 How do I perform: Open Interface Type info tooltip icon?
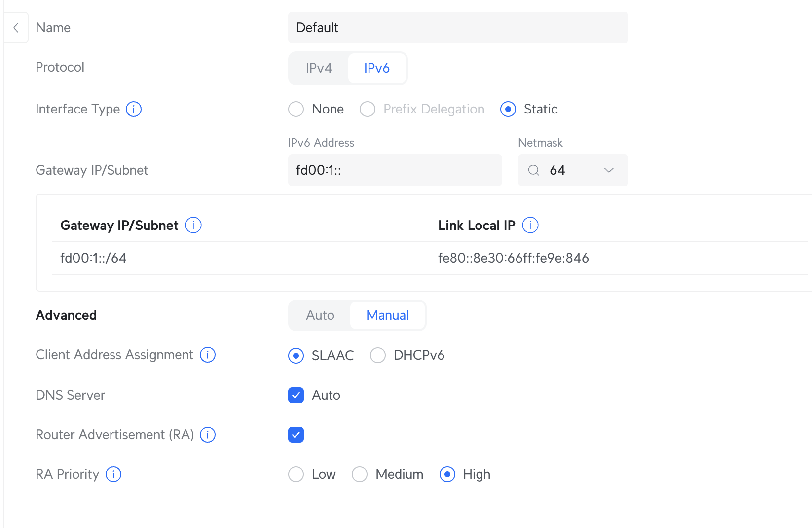134,109
